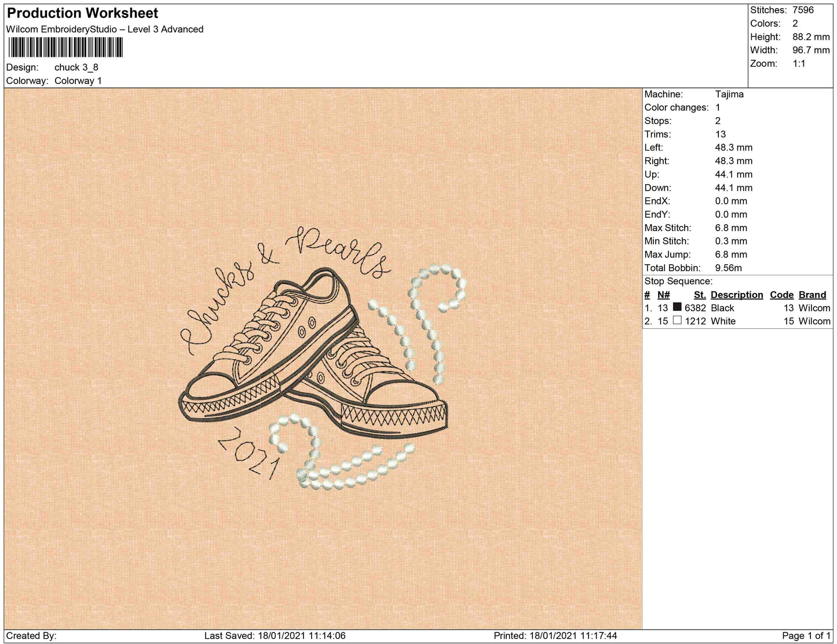Click the Description column header
This screenshot has height=644, width=837.
tap(736, 294)
